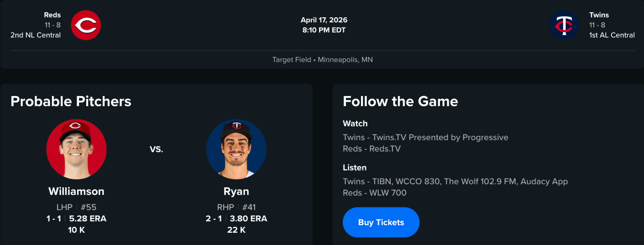The height and width of the screenshot is (245, 644).
Task: Click the April 17, 2026 game date
Action: click(324, 20)
